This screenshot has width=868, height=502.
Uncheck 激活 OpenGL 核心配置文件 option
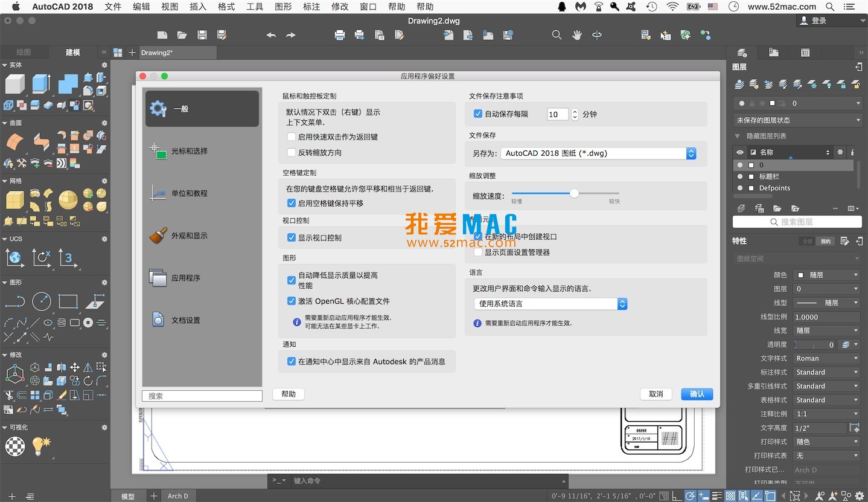292,301
